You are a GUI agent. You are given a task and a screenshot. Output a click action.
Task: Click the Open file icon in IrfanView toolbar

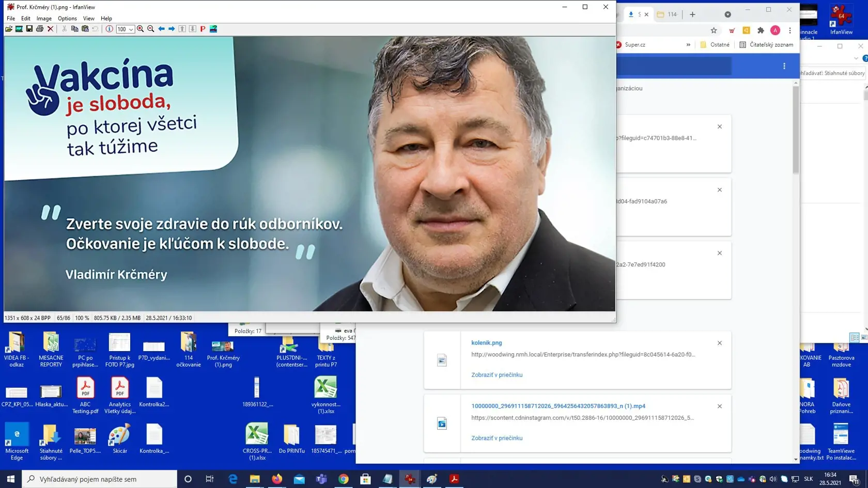(x=9, y=29)
